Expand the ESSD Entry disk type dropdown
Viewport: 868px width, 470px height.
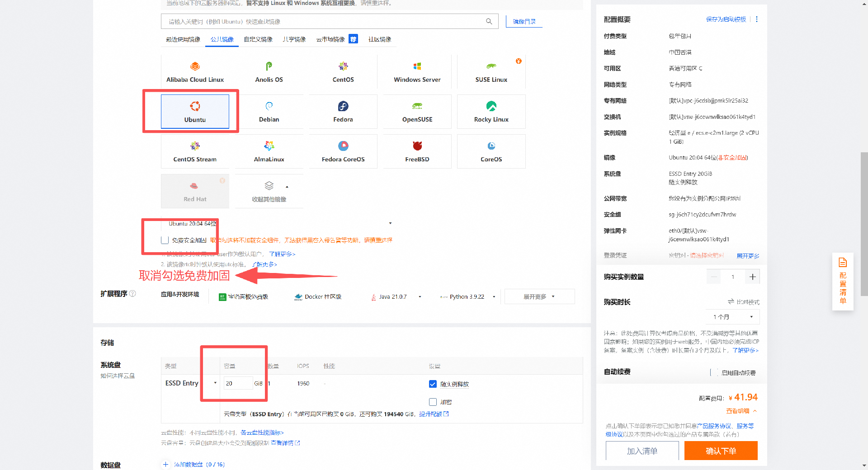pyautogui.click(x=190, y=383)
